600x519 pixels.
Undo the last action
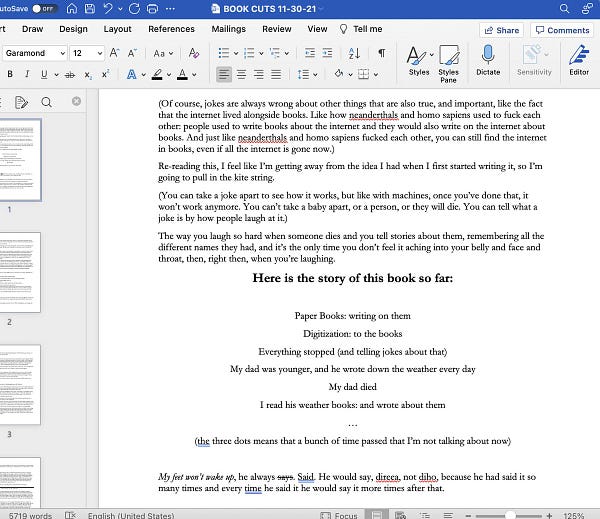point(108,8)
